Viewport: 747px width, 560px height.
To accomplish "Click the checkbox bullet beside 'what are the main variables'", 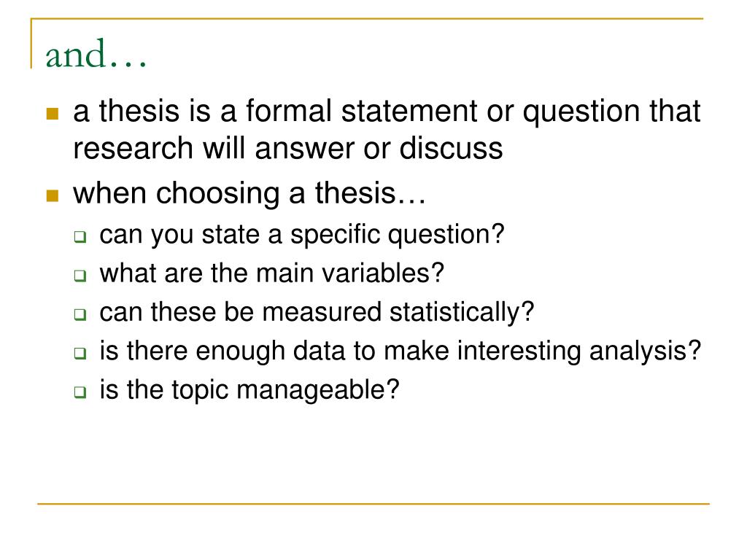I will pos(80,276).
